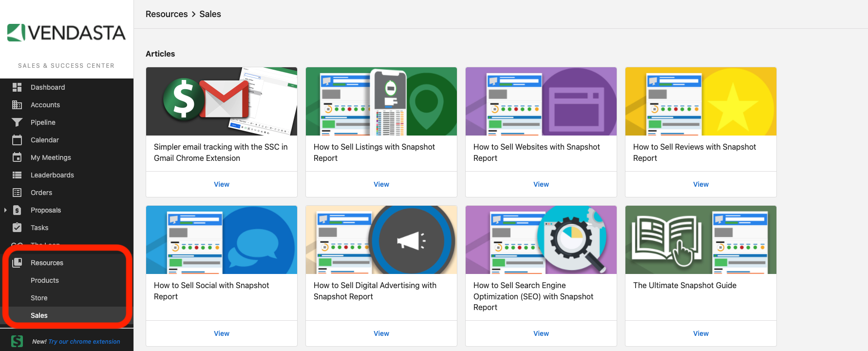Screen dimensions: 868x351
Task: Click How to Sell Digital Advertising title
Action: pos(375,291)
